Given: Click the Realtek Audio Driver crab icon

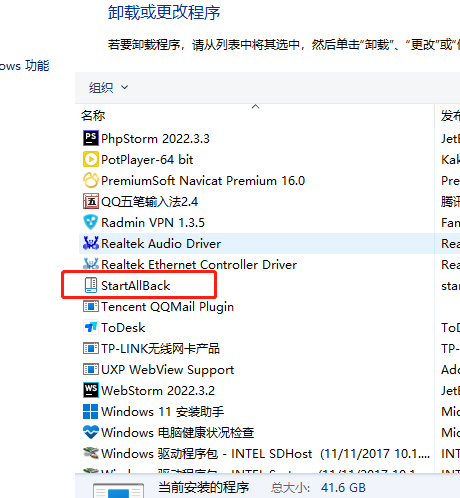Looking at the screenshot, I should click(x=91, y=243).
